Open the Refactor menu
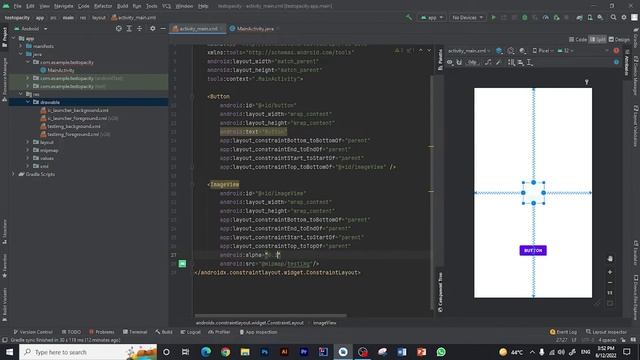The height and width of the screenshot is (360, 640). pyautogui.click(x=103, y=6)
